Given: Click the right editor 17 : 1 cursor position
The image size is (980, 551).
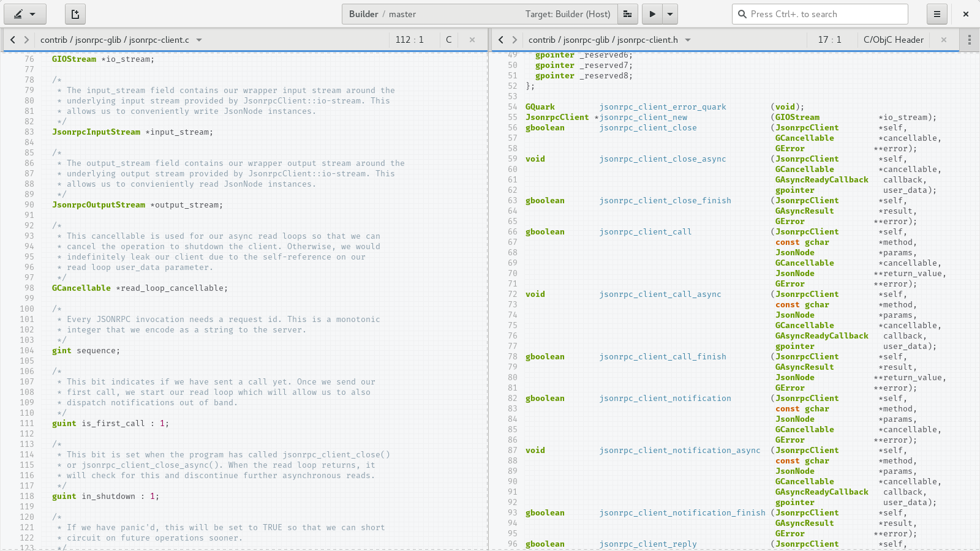Looking at the screenshot, I should click(x=830, y=40).
